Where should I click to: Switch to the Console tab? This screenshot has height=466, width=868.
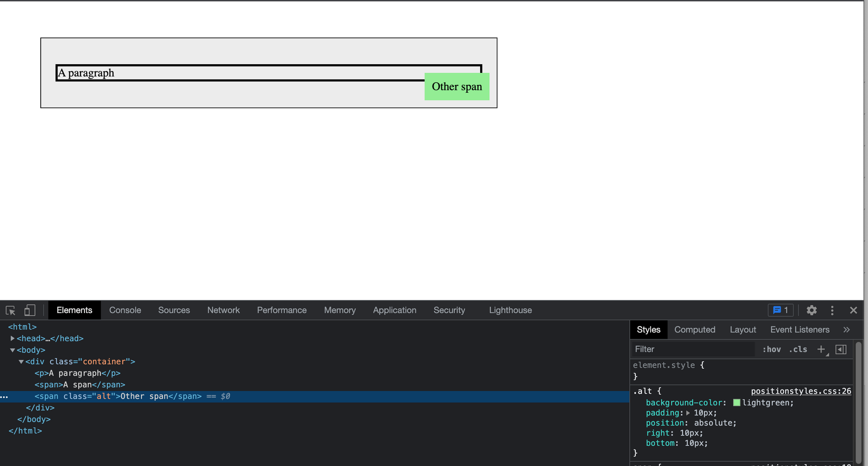pos(125,310)
